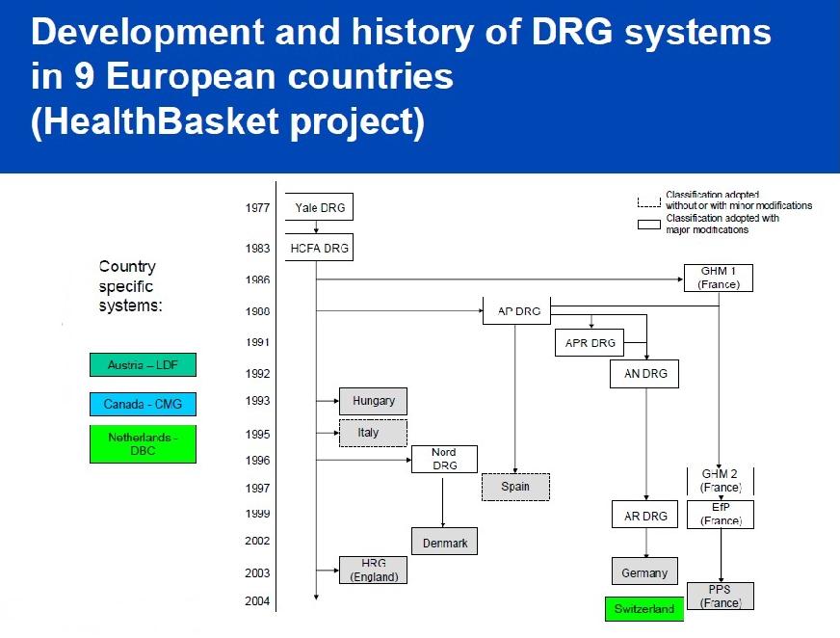840x638 pixels.
Task: Click the GHM 1 (France) box
Action: point(718,278)
